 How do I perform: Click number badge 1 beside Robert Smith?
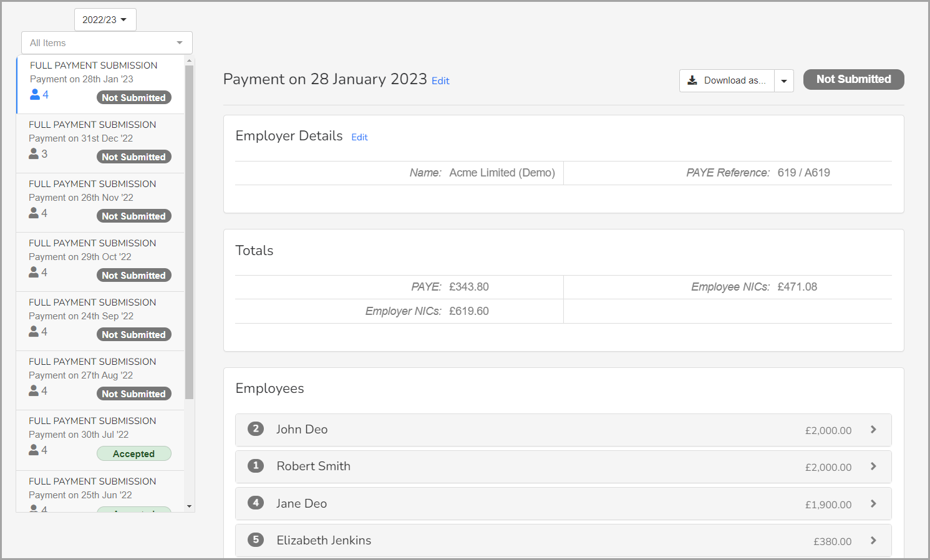256,466
